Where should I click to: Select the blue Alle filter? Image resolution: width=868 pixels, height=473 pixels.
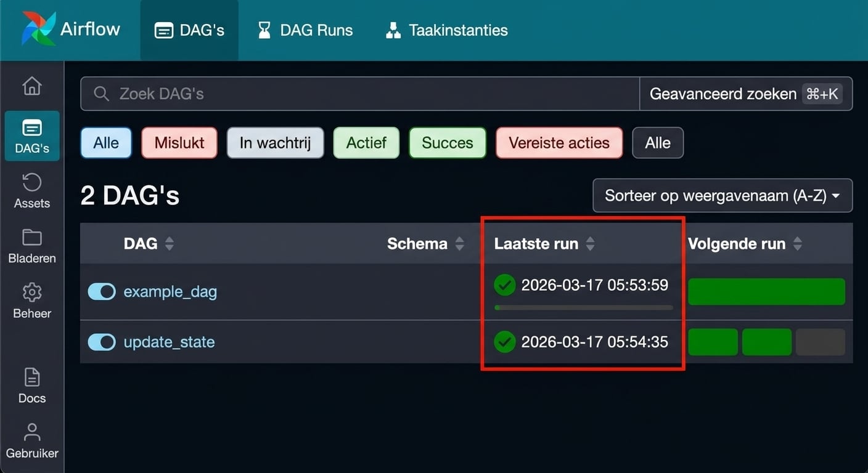point(106,143)
